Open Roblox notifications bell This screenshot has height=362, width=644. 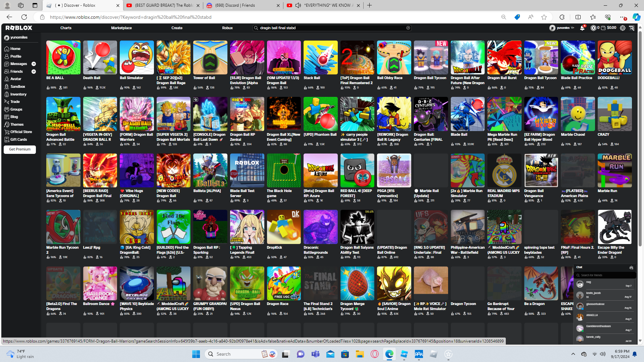[582, 28]
